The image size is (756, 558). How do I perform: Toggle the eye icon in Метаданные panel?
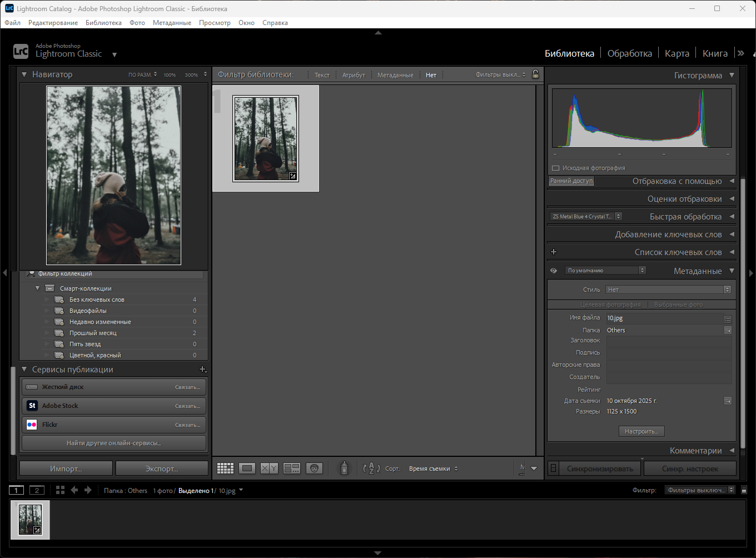pos(554,271)
